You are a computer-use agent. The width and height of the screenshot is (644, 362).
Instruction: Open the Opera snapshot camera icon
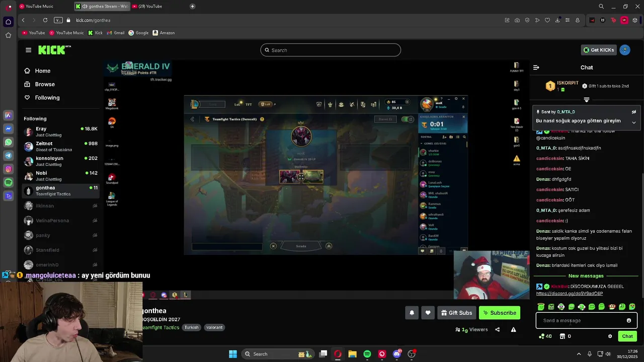(x=517, y=20)
